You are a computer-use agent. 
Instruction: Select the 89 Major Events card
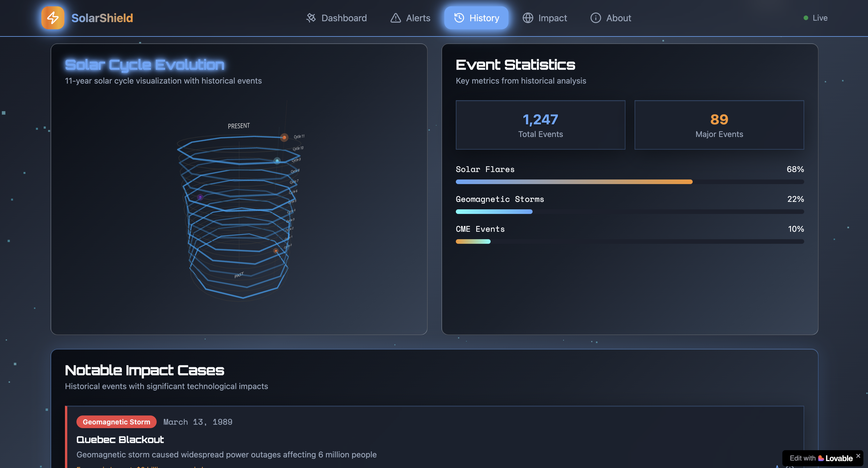[x=719, y=125]
